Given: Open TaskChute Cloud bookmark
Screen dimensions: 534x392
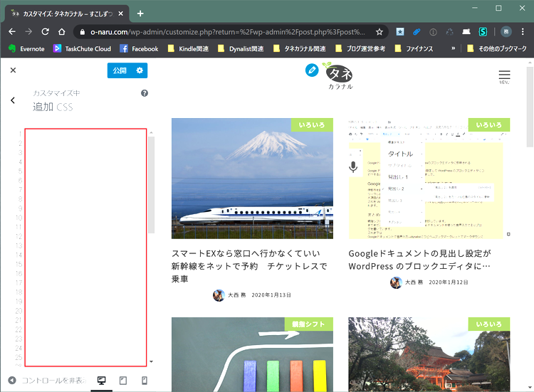Looking at the screenshot, I should tap(82, 48).
